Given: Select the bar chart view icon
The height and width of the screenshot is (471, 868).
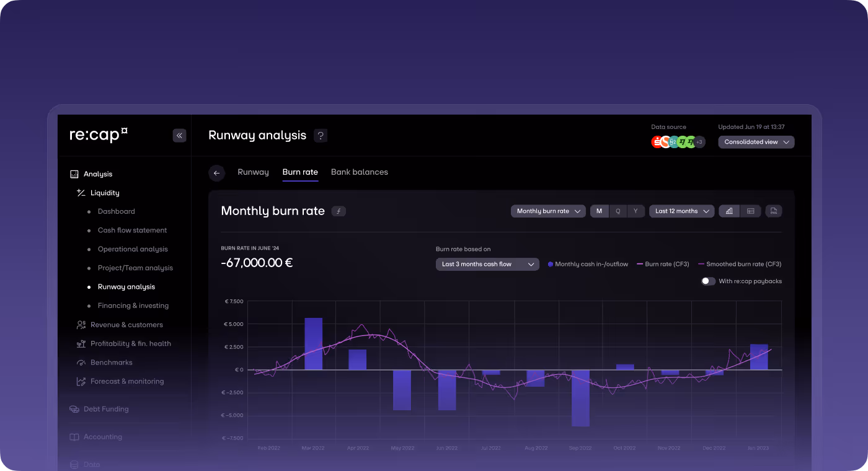Looking at the screenshot, I should tap(728, 211).
